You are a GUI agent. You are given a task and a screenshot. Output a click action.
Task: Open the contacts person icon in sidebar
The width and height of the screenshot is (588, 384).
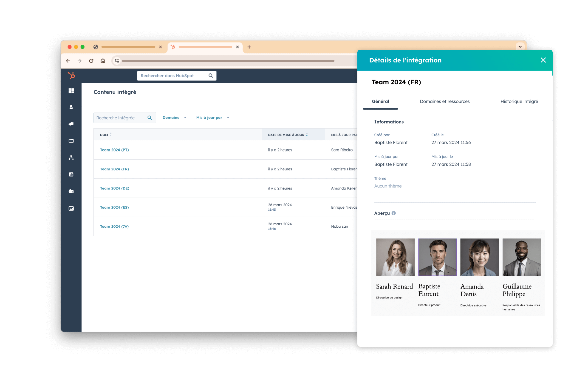click(x=71, y=107)
